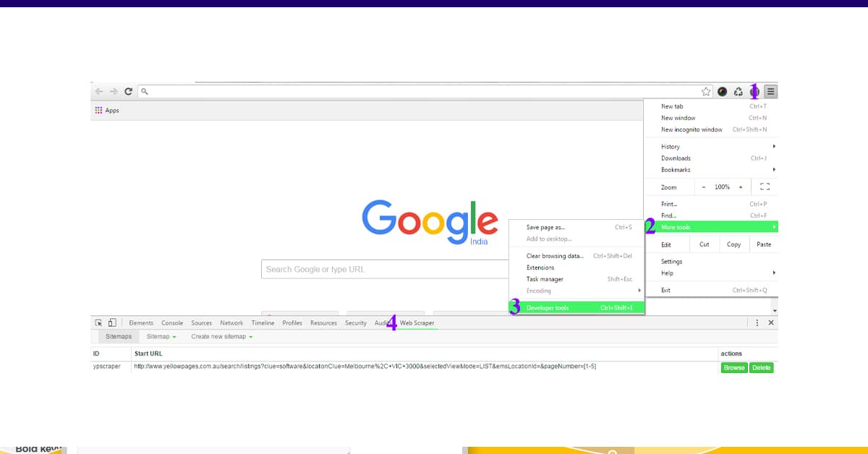868x454 pixels.
Task: Expand the More tools submenu
Action: [711, 227]
